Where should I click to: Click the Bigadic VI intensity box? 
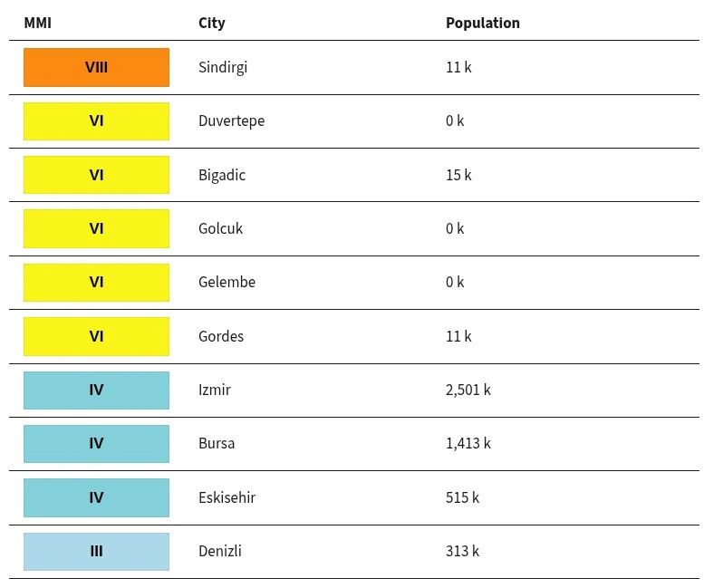click(x=97, y=175)
